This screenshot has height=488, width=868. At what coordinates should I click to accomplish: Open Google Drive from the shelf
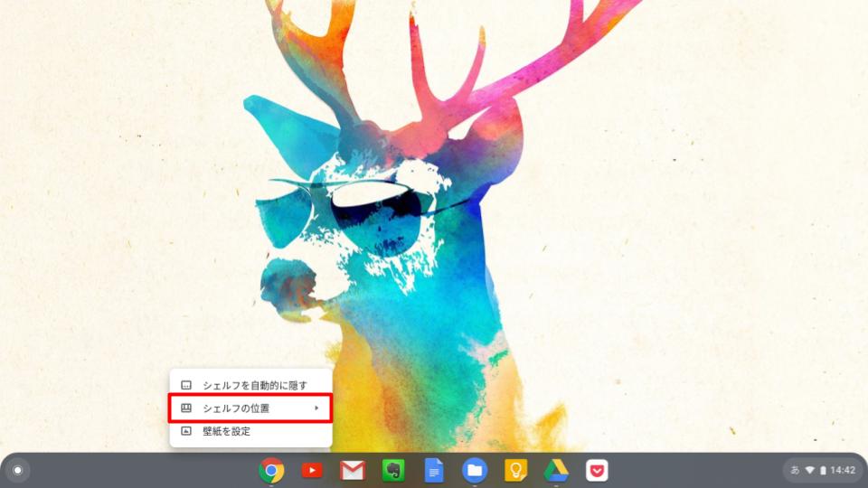point(556,470)
